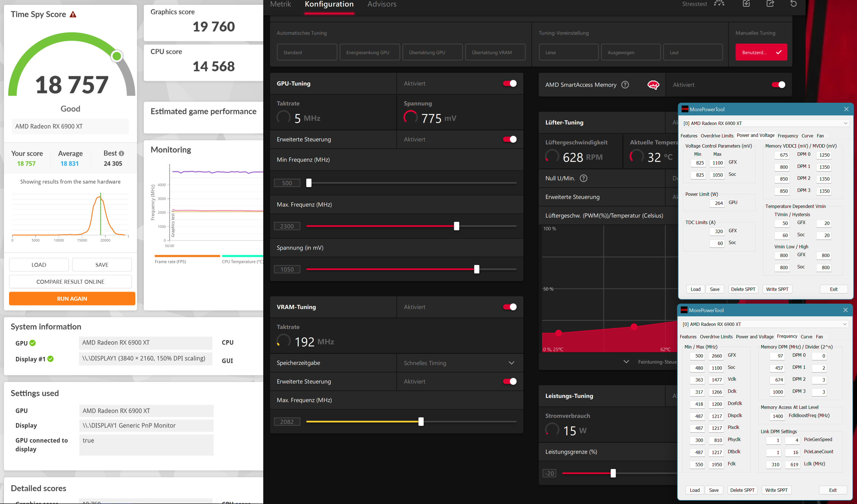Toggle off VRAM-Tuning switch
The image size is (857, 504).
tap(510, 307)
